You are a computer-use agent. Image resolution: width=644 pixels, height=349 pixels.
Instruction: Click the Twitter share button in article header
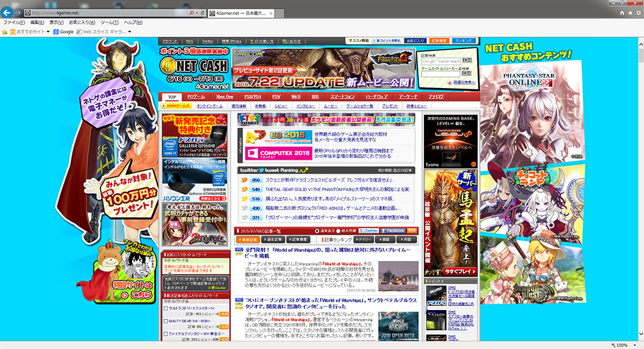(x=369, y=231)
